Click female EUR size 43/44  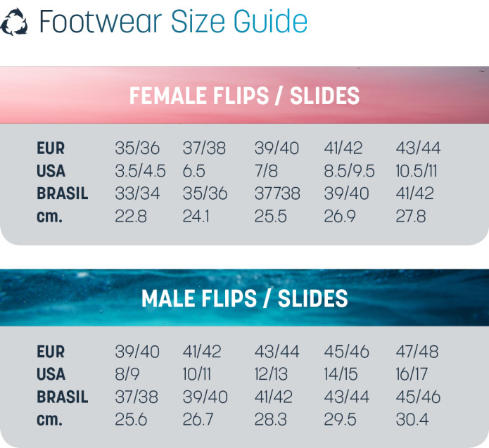[418, 148]
